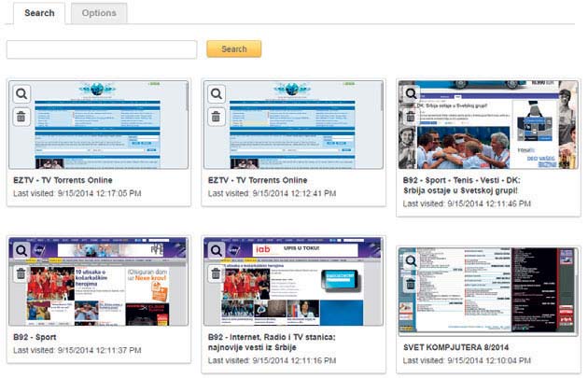Click title EZTV above 12:12:41 PM
The image size is (588, 378).
pos(258,180)
